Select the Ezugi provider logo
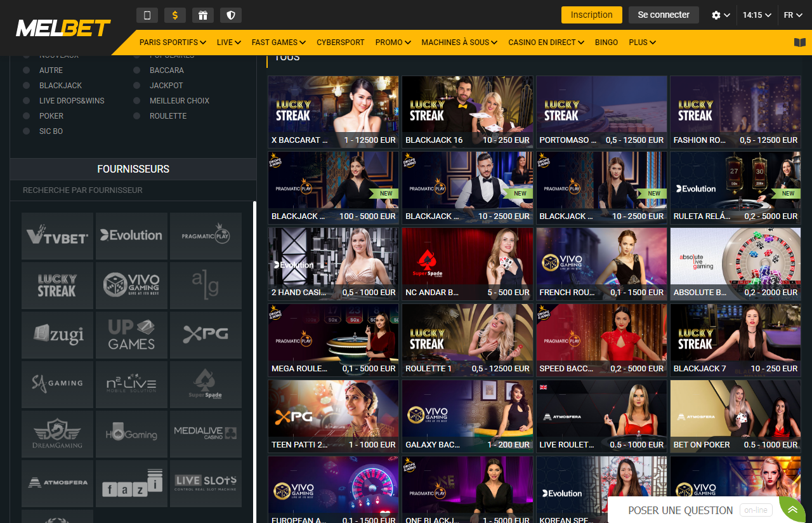812x523 pixels. pos(58,335)
